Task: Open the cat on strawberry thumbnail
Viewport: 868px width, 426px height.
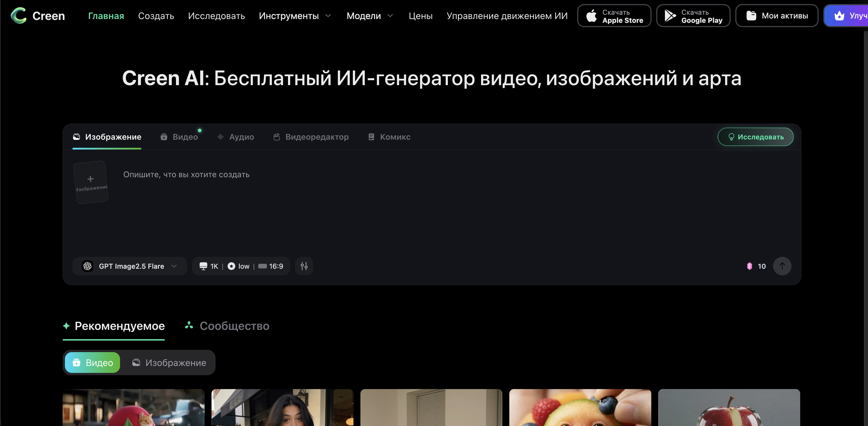Action: [133, 408]
